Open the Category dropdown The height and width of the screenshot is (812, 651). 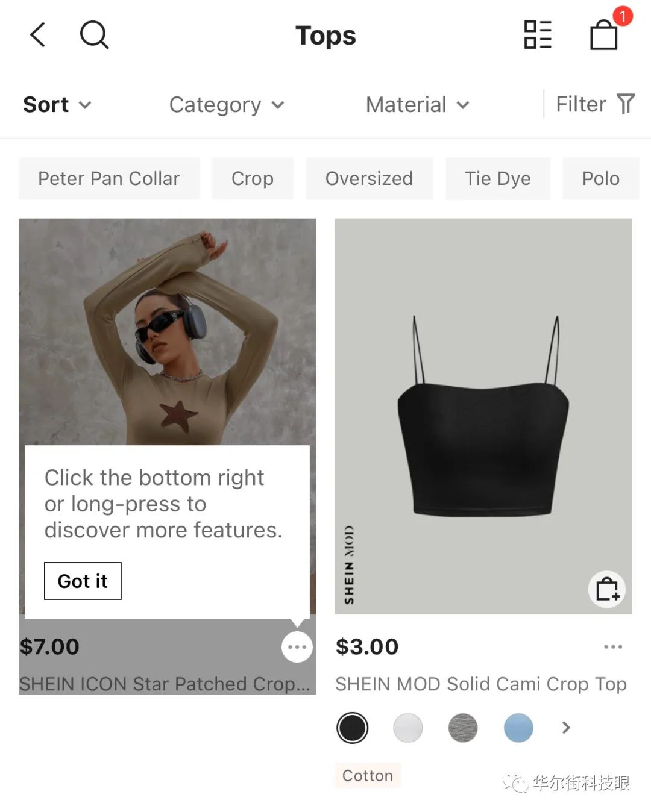[x=226, y=105]
